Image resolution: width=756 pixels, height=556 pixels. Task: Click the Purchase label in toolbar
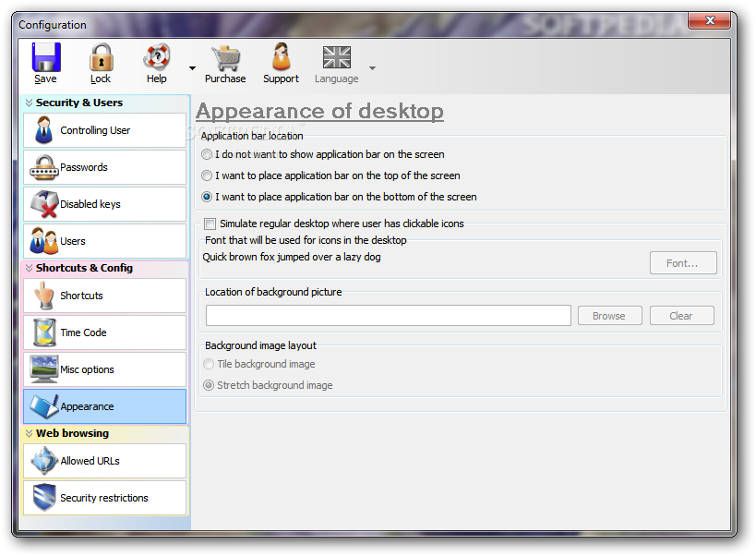225,79
